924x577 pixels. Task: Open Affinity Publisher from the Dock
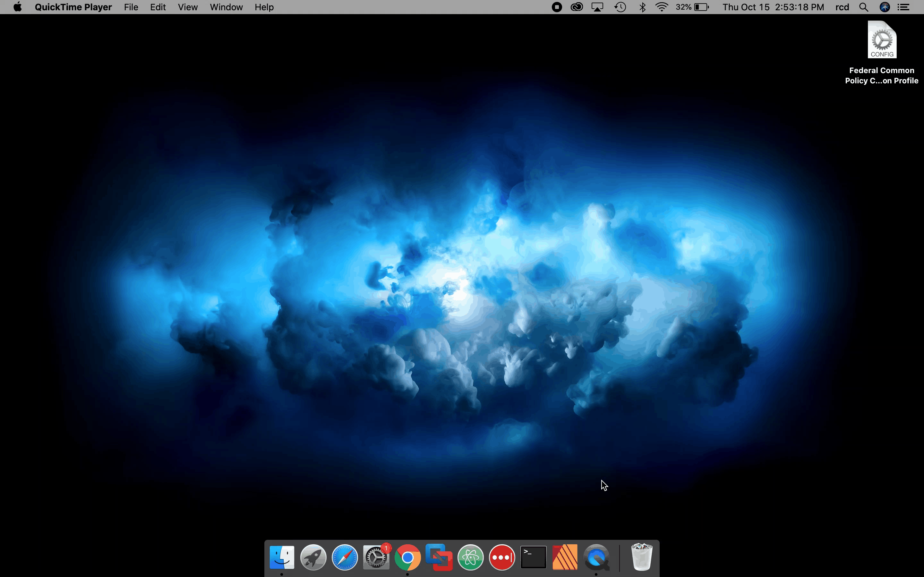(x=564, y=557)
